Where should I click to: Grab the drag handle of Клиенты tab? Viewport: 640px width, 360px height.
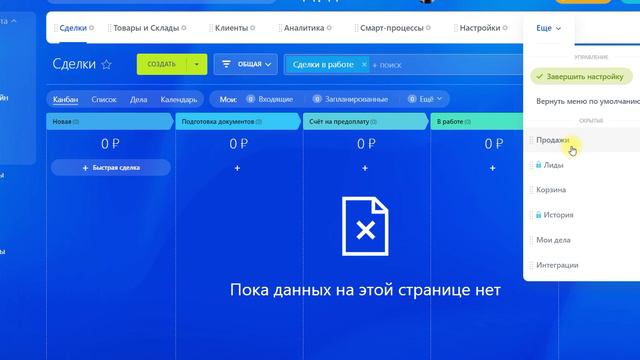pos(211,28)
